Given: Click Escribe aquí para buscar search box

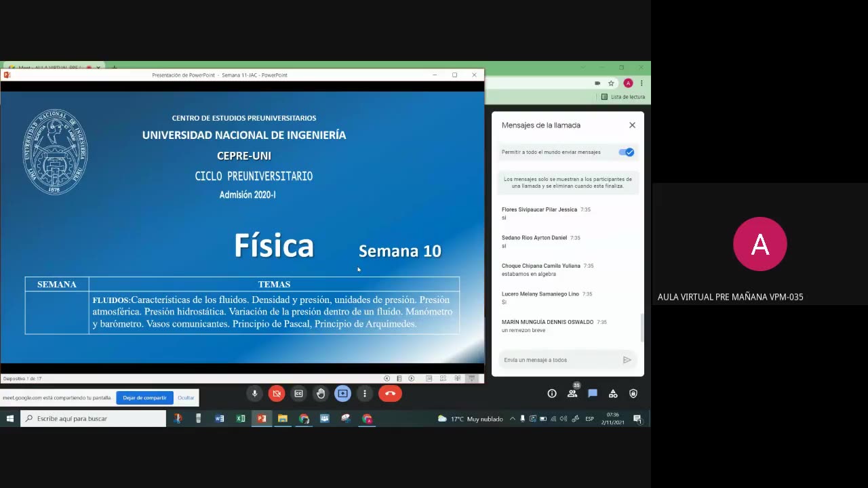Looking at the screenshot, I should click(94, 419).
